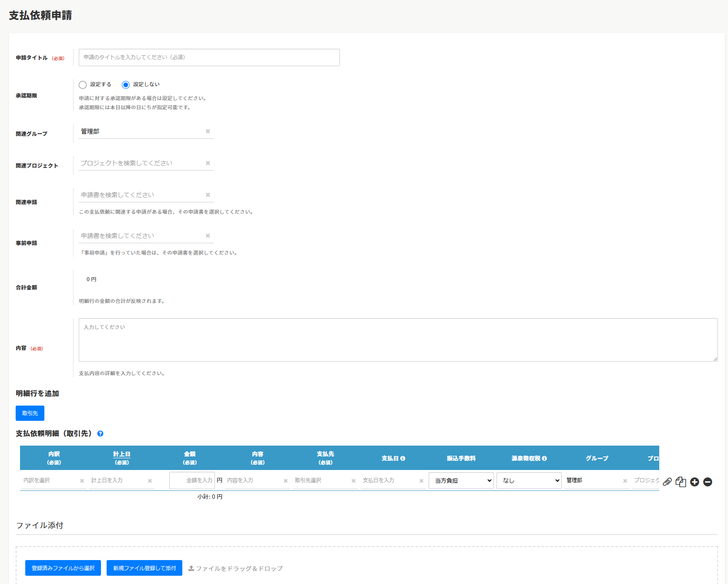This screenshot has height=584, width=728.
Task: Click the paperclip attachment icon in detail row
Action: [x=667, y=482]
